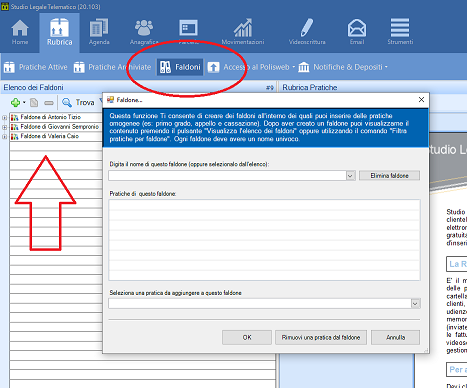This screenshot has width=467, height=388.
Task: Click the 'Pratiche di questo faldone' list box
Action: (x=264, y=240)
